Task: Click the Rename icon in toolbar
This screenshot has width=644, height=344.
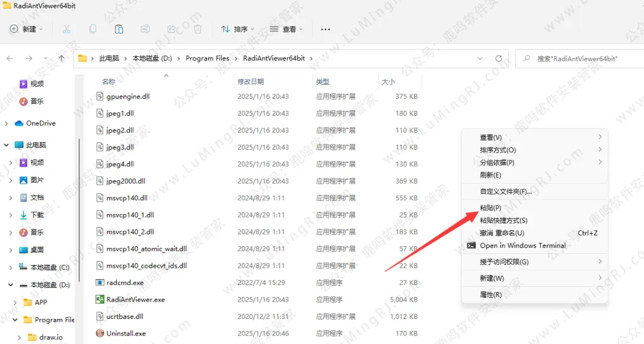Action: [x=145, y=29]
